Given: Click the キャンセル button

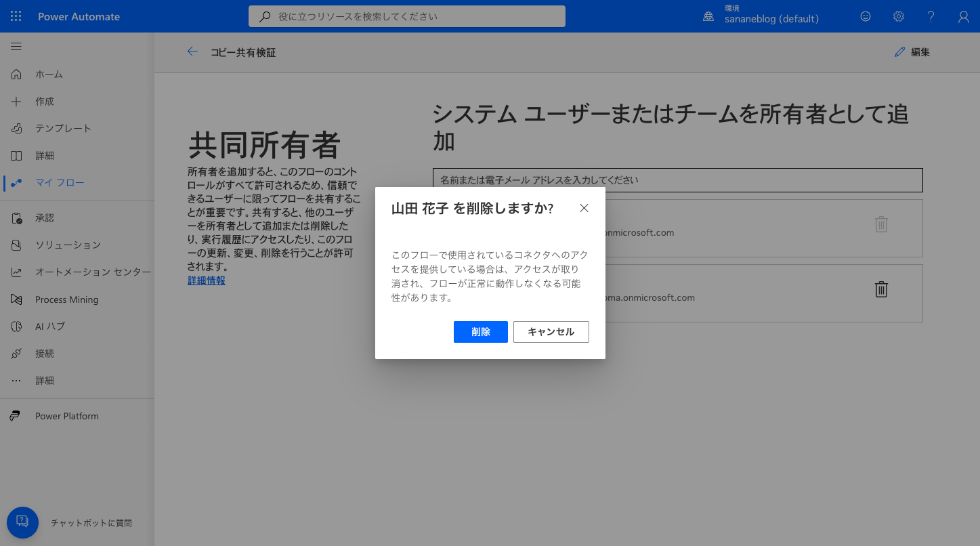Looking at the screenshot, I should point(551,332).
